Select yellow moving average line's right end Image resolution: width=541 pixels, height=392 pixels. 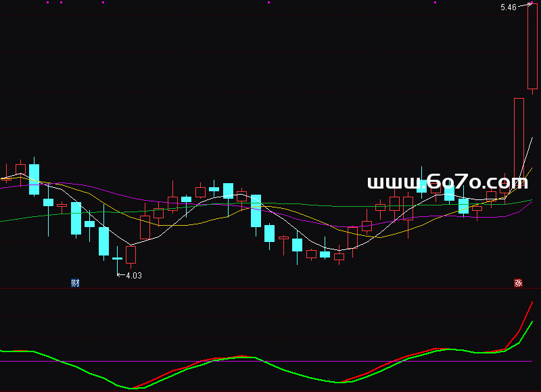(x=532, y=168)
